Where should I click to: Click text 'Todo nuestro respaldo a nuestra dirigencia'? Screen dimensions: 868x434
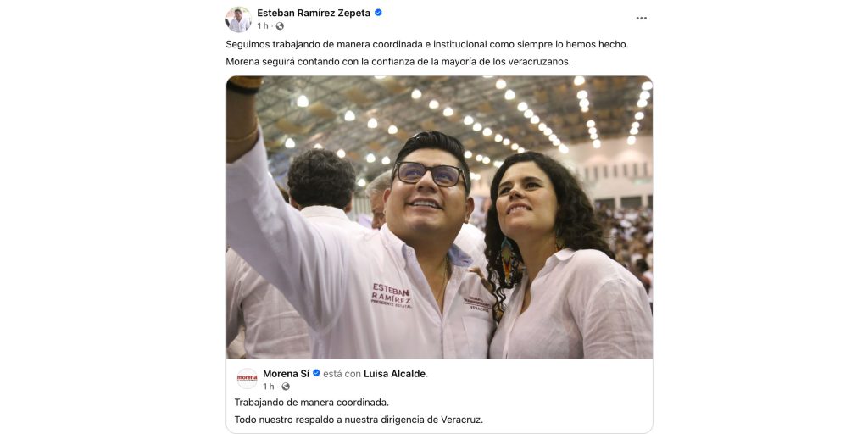[336, 420]
